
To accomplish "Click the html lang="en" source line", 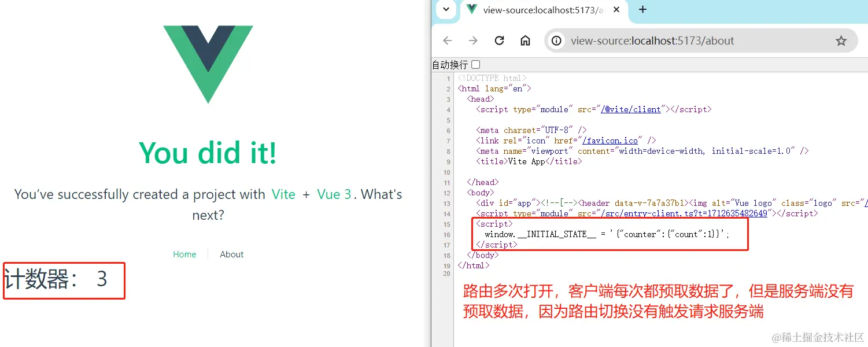I will tap(494, 88).
